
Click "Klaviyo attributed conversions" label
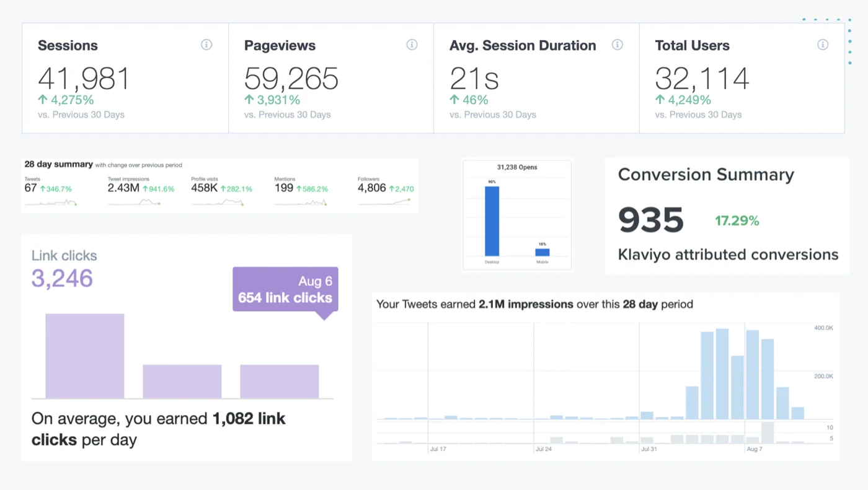pyautogui.click(x=728, y=255)
